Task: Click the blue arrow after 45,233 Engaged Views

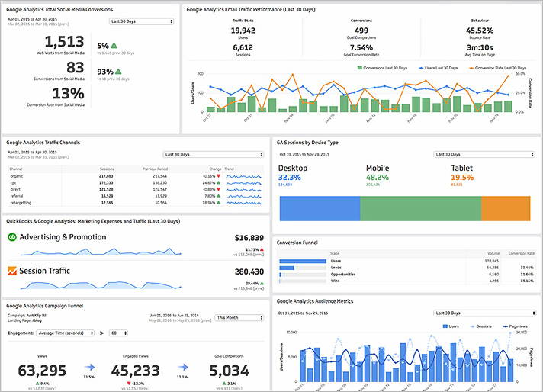Action: pyautogui.click(x=183, y=367)
